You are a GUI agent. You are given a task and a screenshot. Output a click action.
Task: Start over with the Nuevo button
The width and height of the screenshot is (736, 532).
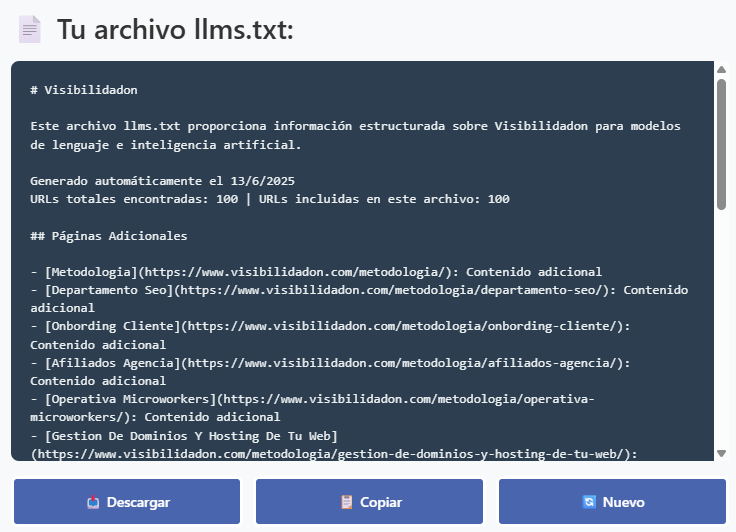coord(612,501)
